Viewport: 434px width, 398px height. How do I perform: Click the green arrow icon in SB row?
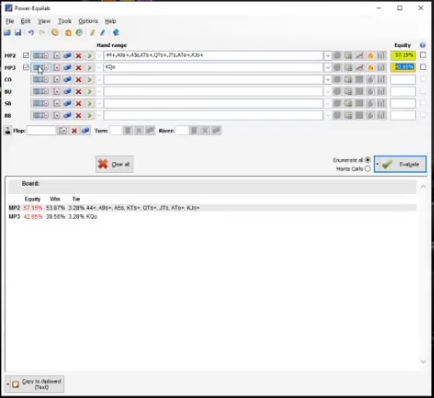coord(89,104)
